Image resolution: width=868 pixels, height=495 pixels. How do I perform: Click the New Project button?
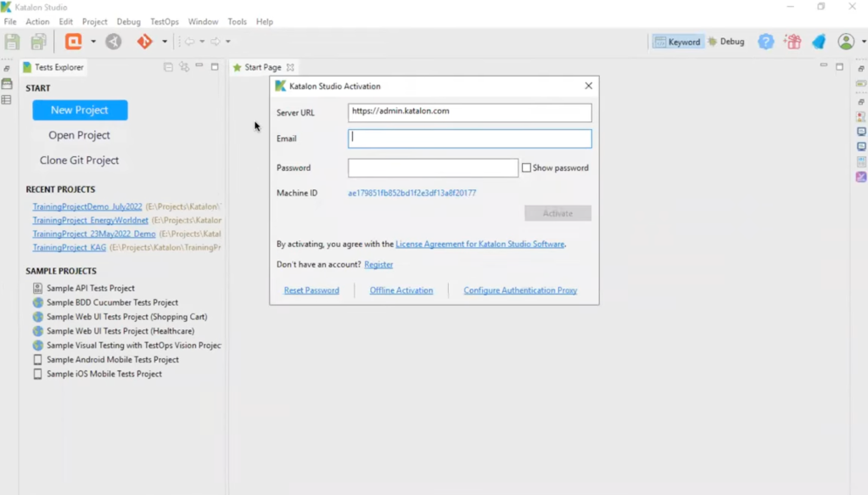point(80,110)
